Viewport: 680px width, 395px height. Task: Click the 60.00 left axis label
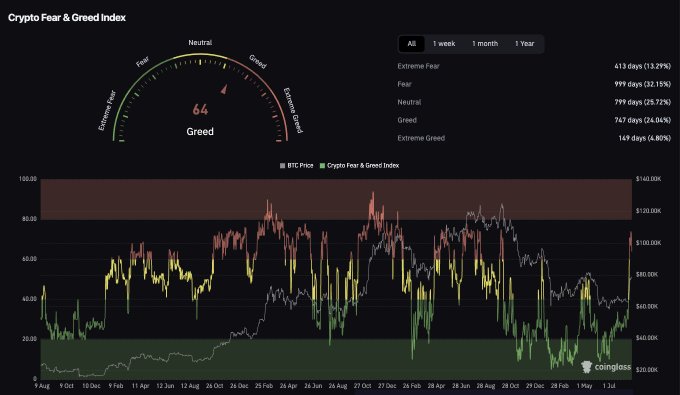point(29,259)
